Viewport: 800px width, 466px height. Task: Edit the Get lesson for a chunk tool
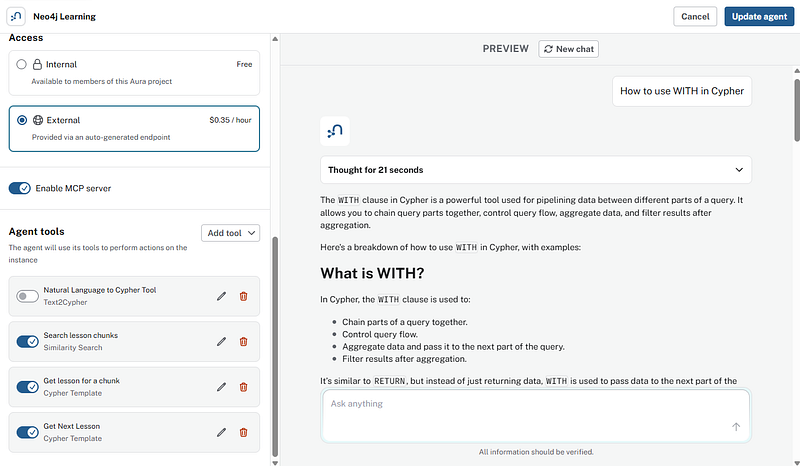click(221, 387)
